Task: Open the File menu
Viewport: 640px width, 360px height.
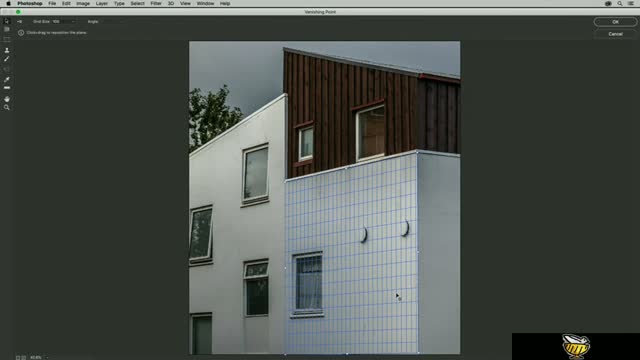Action: click(x=52, y=3)
